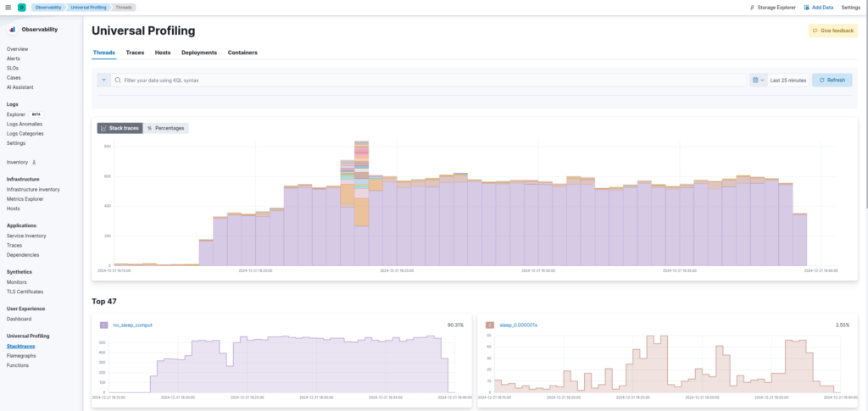Open User Experience Dashboard

coord(19,319)
